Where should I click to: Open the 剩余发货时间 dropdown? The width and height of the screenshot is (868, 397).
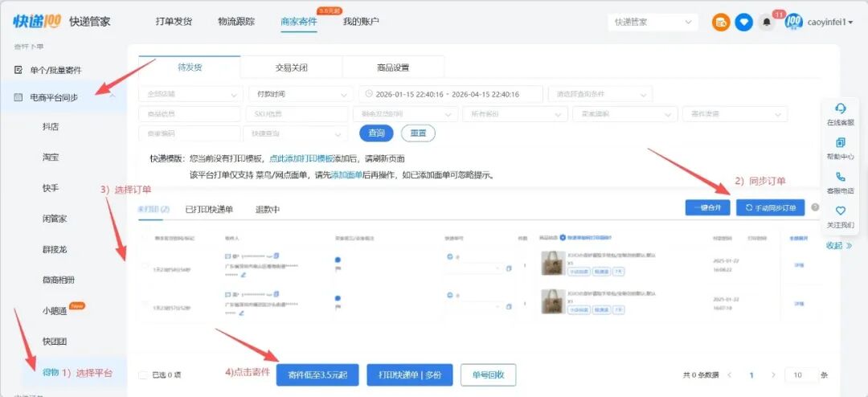(x=405, y=113)
